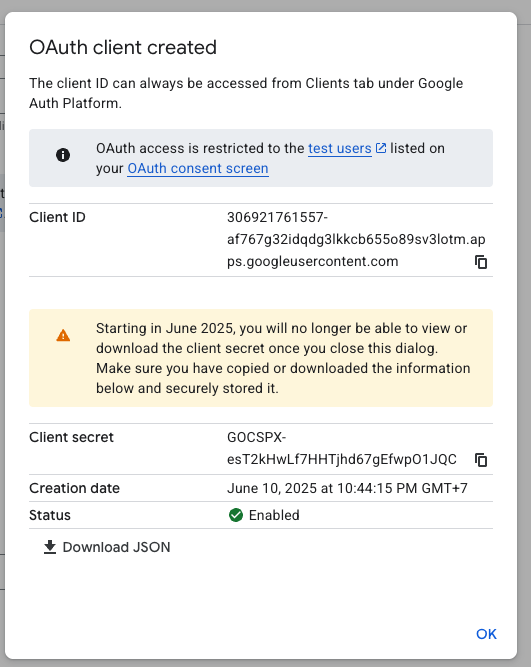Viewport: 531px width, 667px height.
Task: Click the Client secret row label
Action: coord(71,437)
